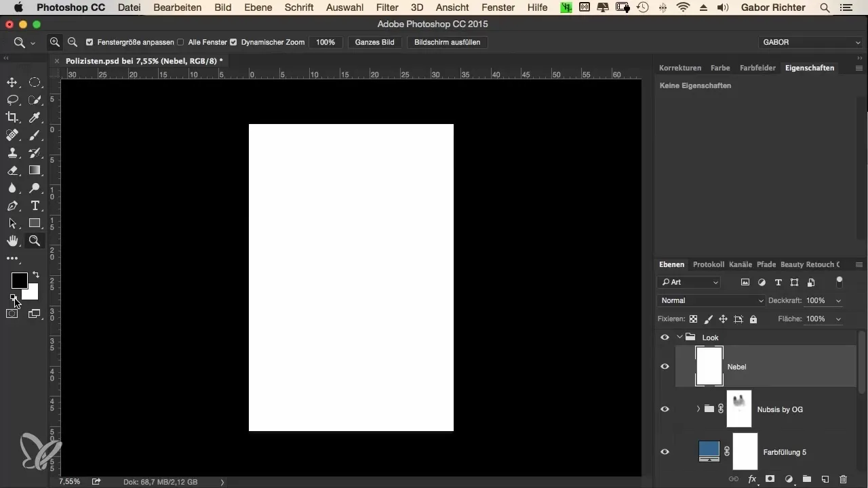Add a layer mask
This screenshot has height=488, width=868.
(x=770, y=479)
